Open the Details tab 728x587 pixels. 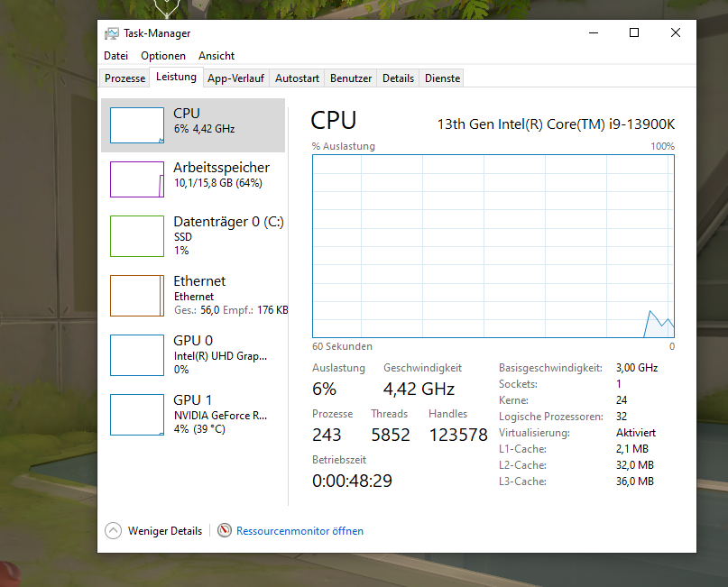[x=398, y=78]
